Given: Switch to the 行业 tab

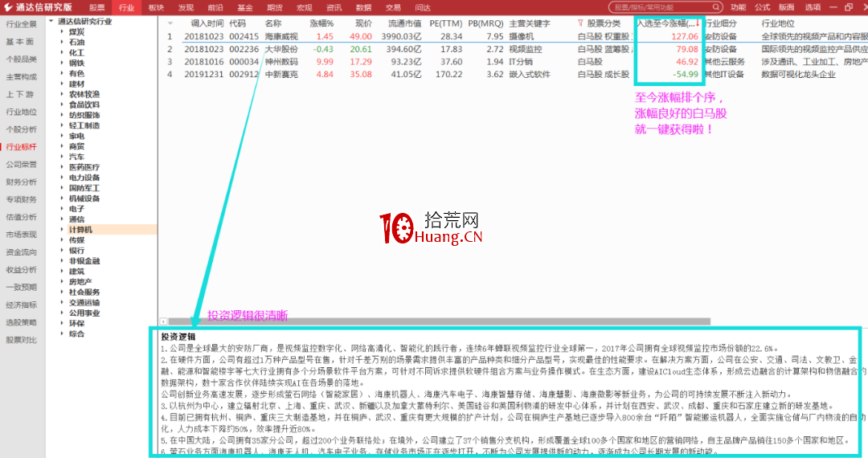Looking at the screenshot, I should (127, 7).
